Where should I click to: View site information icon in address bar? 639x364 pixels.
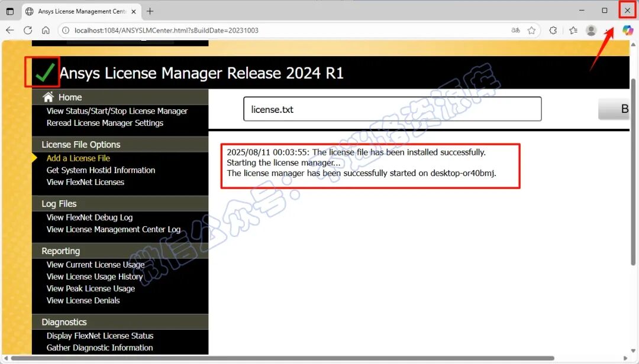[66, 31]
